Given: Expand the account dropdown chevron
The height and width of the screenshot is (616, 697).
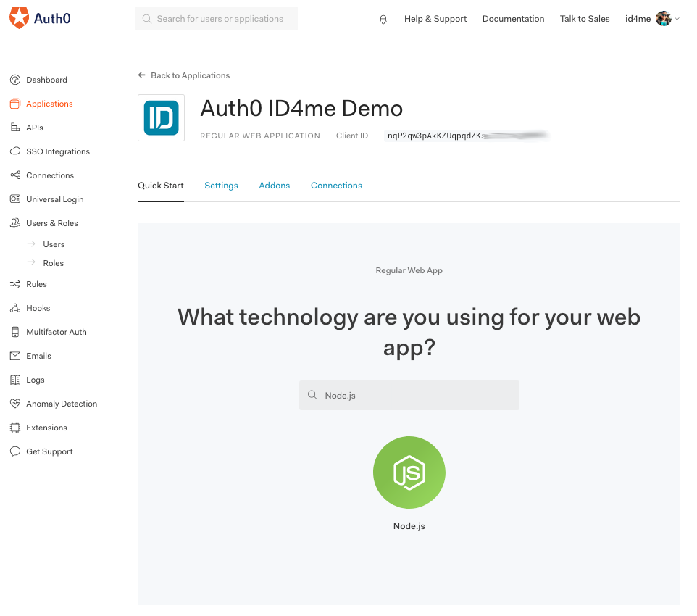Looking at the screenshot, I should 677,19.
